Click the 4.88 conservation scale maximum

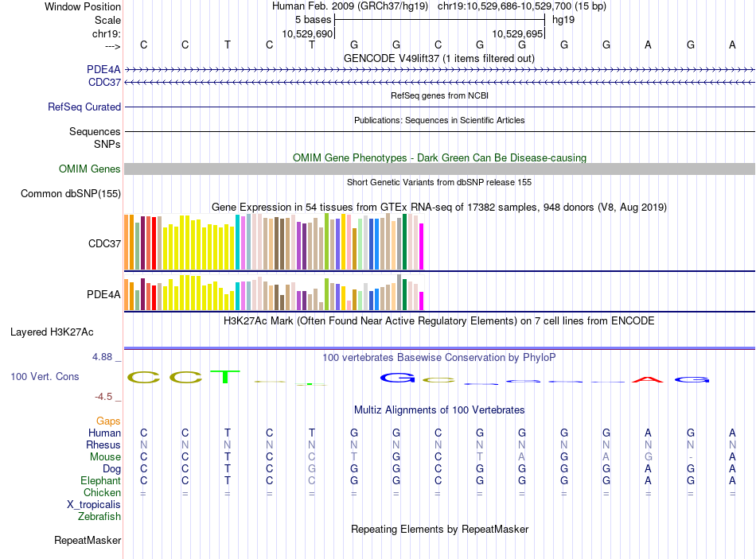(102, 357)
